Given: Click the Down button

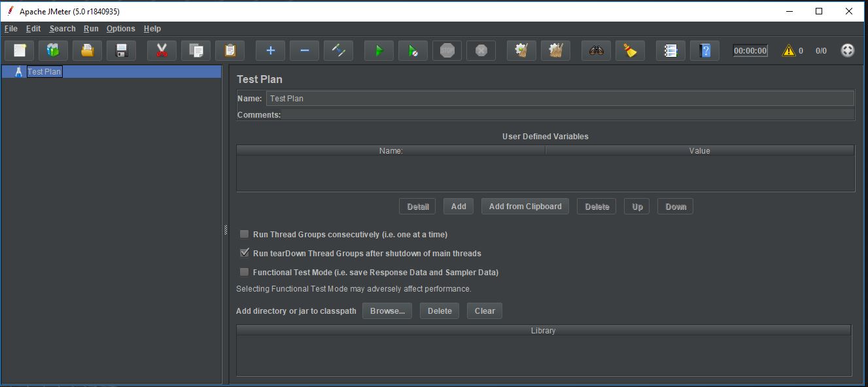Looking at the screenshot, I should click(676, 207).
